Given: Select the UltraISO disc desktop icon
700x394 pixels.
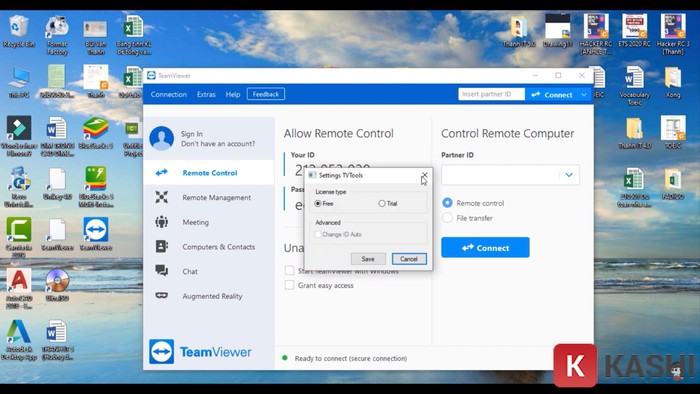Looking at the screenshot, I should [57, 285].
